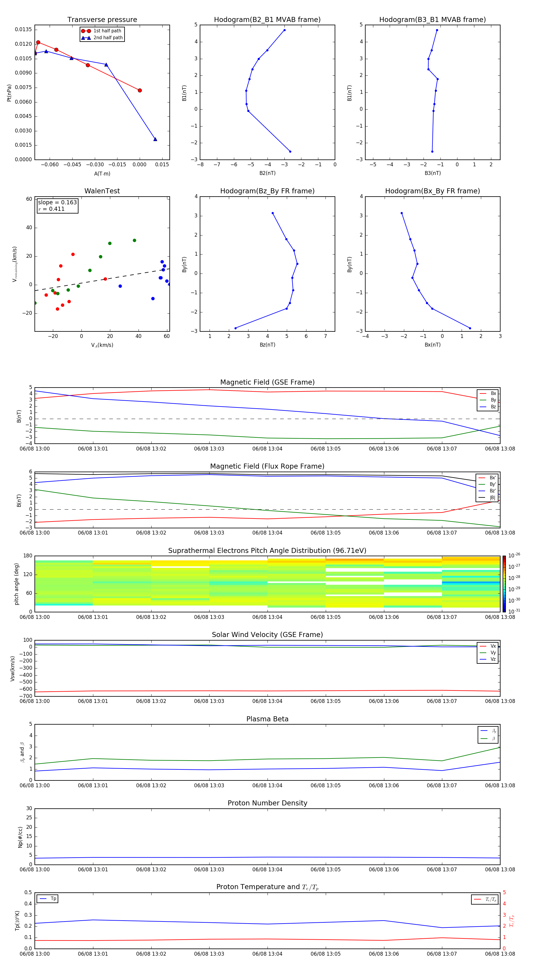
Task: Click 'Vz' in the solar wind velocity legend
Action: (488, 659)
